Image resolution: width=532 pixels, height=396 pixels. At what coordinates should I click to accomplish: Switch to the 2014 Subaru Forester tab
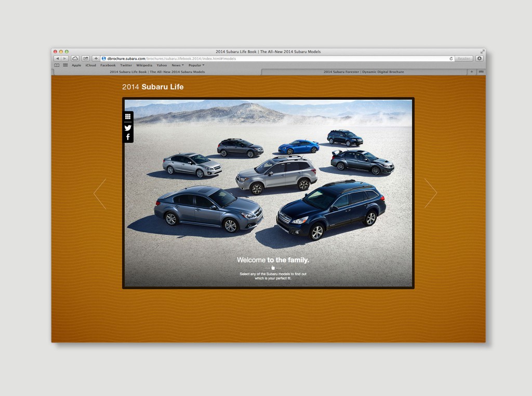pyautogui.click(x=364, y=72)
